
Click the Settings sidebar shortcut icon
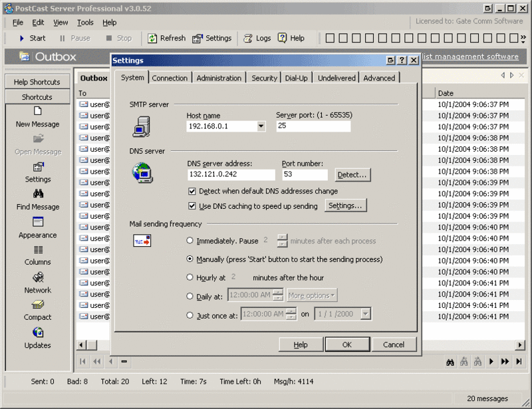pos(38,167)
